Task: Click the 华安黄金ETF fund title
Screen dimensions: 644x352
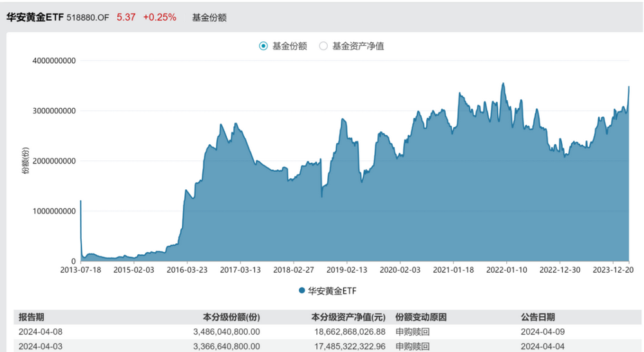Action: [x=35, y=17]
